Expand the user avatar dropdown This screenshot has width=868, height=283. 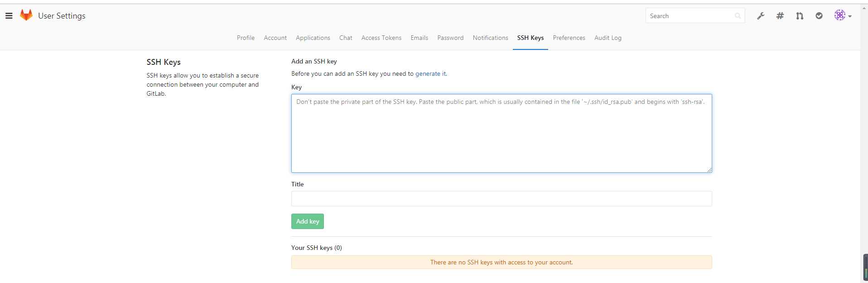[843, 16]
